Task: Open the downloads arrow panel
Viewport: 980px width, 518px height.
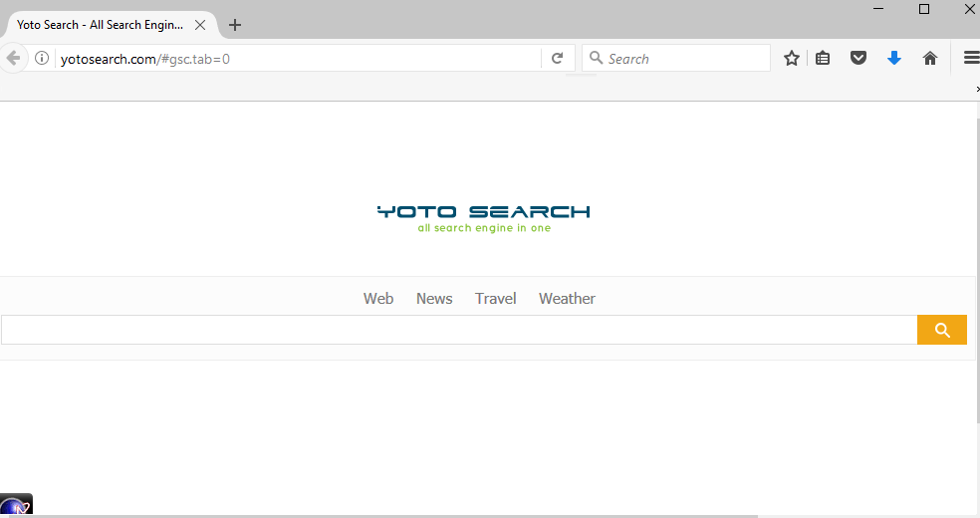Action: pos(893,59)
